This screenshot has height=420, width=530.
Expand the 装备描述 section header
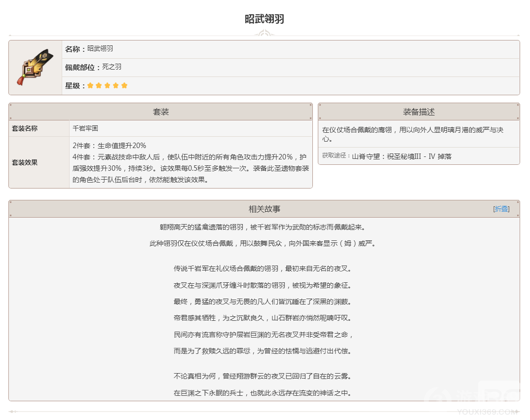(x=419, y=112)
